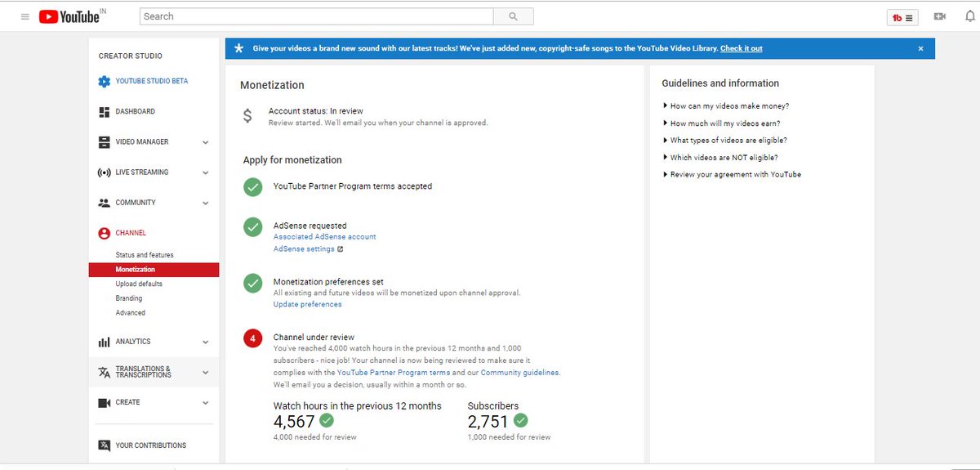This screenshot has height=470, width=980.
Task: Open Branding settings
Action: [x=129, y=298]
